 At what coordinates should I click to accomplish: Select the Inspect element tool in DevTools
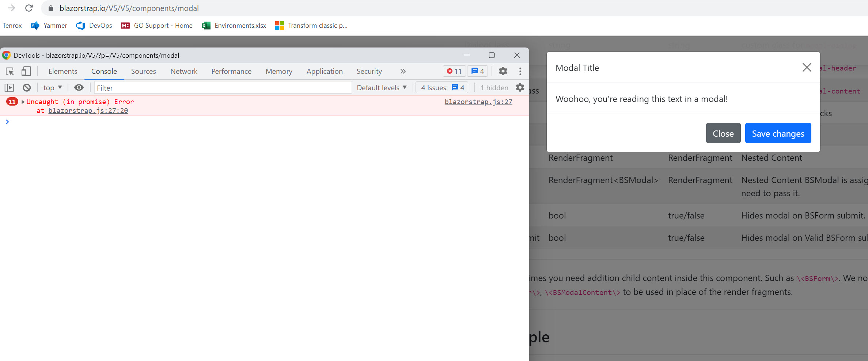[x=10, y=71]
